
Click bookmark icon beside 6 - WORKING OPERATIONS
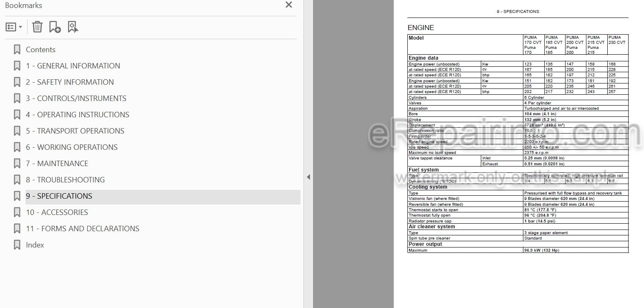(17, 147)
